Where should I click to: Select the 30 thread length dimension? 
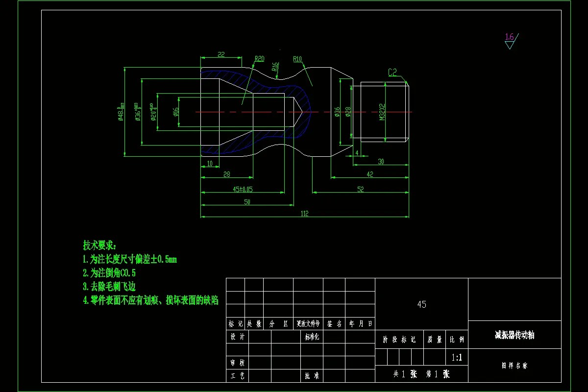coord(381,161)
